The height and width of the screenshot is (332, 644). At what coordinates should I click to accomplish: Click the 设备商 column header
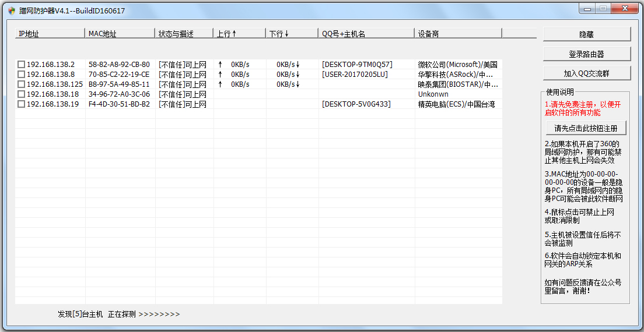point(459,34)
